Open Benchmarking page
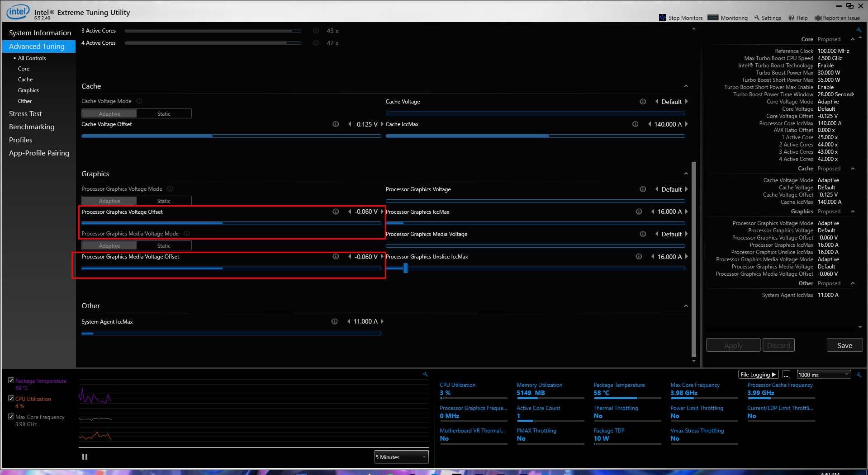 pyautogui.click(x=32, y=127)
